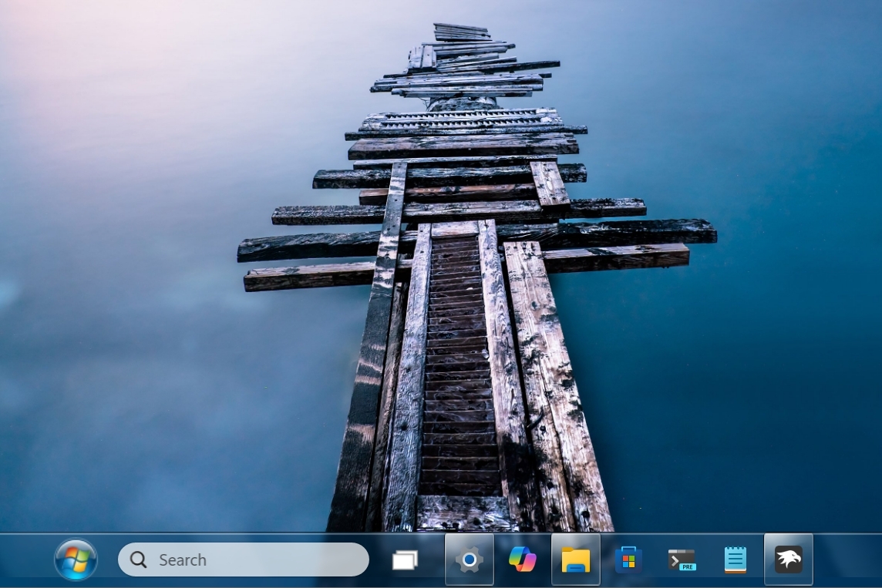The width and height of the screenshot is (882, 588).
Task: Open Windows Copilot from the taskbar
Action: pyautogui.click(x=523, y=559)
